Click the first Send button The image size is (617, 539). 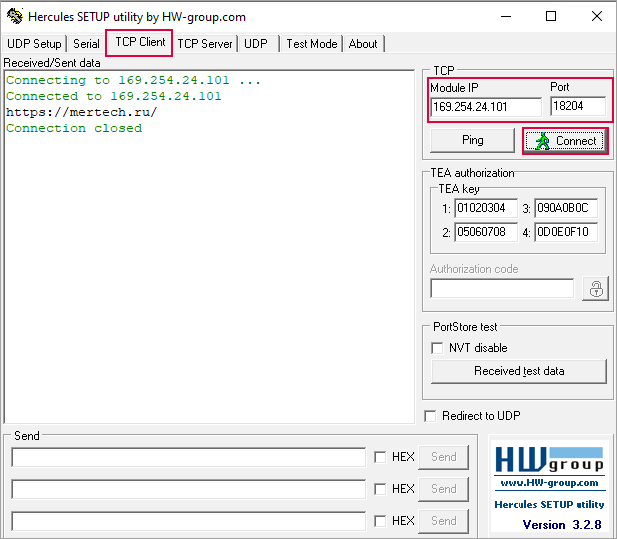coord(443,457)
